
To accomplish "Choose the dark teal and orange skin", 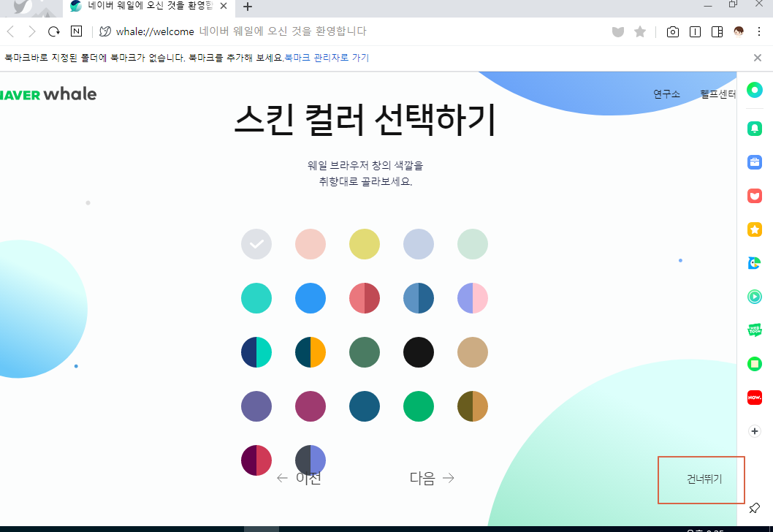I will click(311, 352).
